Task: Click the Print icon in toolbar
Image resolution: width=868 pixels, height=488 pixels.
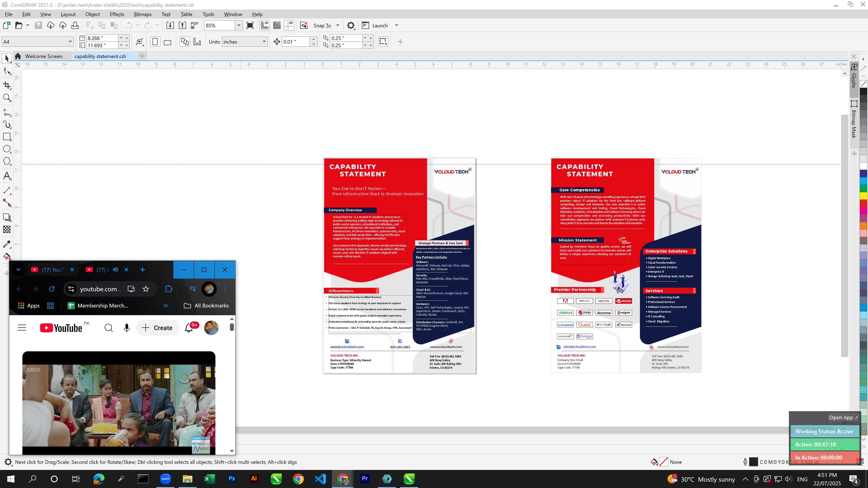Action: coord(75,26)
